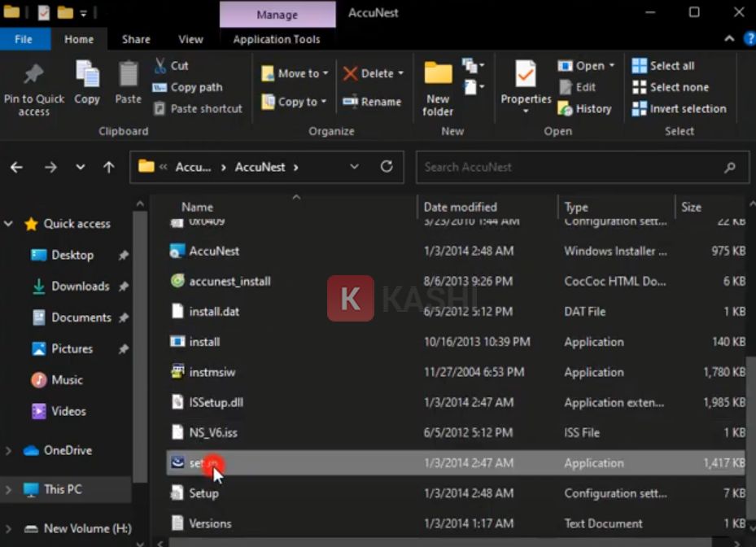
Task: Open the address bar history dropdown
Action: [354, 167]
